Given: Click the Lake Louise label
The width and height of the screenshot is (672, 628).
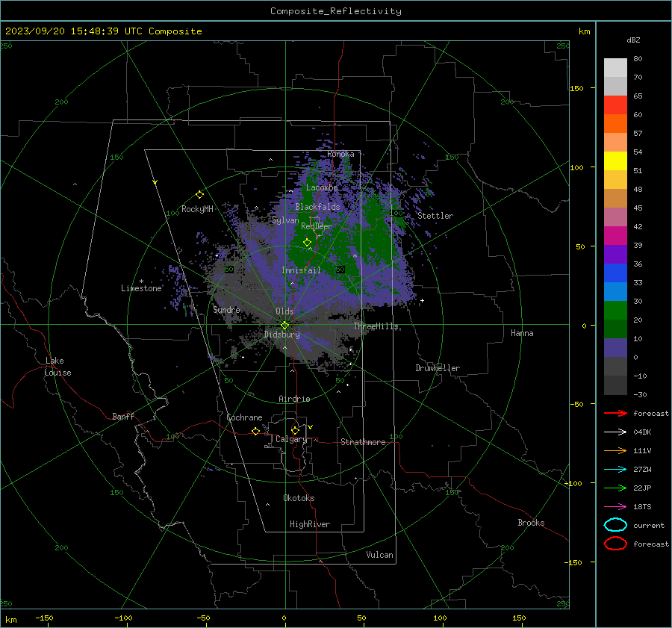Looking at the screenshot, I should pos(57,367).
